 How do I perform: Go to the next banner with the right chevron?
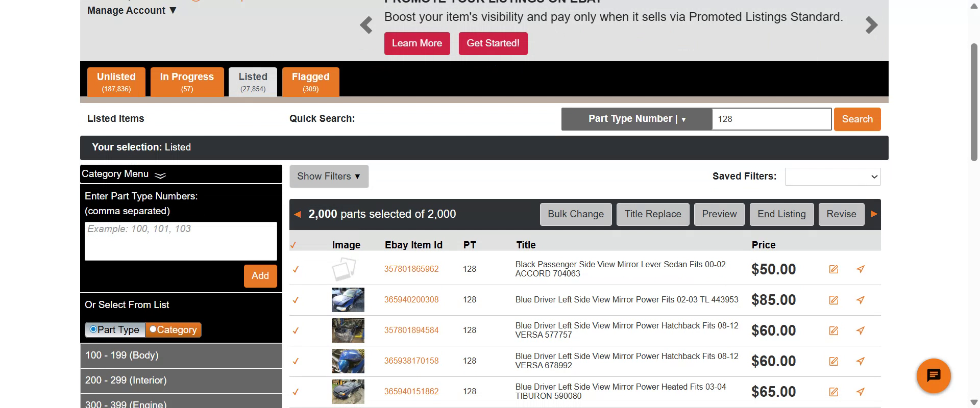coord(871,25)
